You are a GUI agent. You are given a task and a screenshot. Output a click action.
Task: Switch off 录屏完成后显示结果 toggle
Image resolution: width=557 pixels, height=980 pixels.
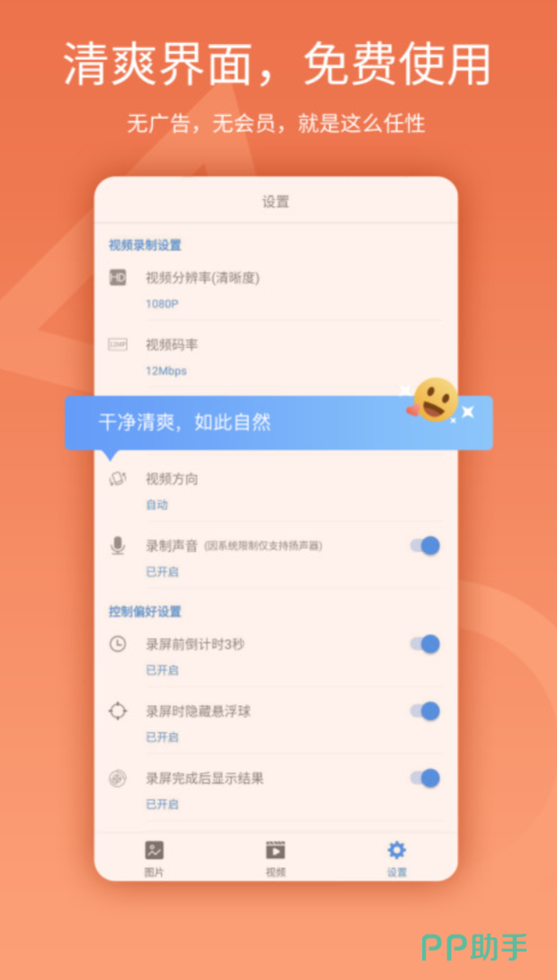[x=425, y=778]
